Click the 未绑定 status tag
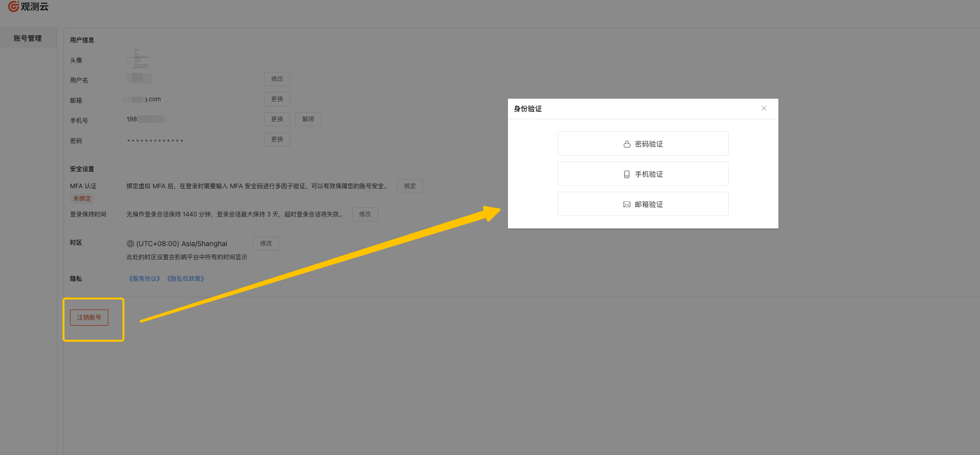The height and width of the screenshot is (455, 980). [82, 199]
